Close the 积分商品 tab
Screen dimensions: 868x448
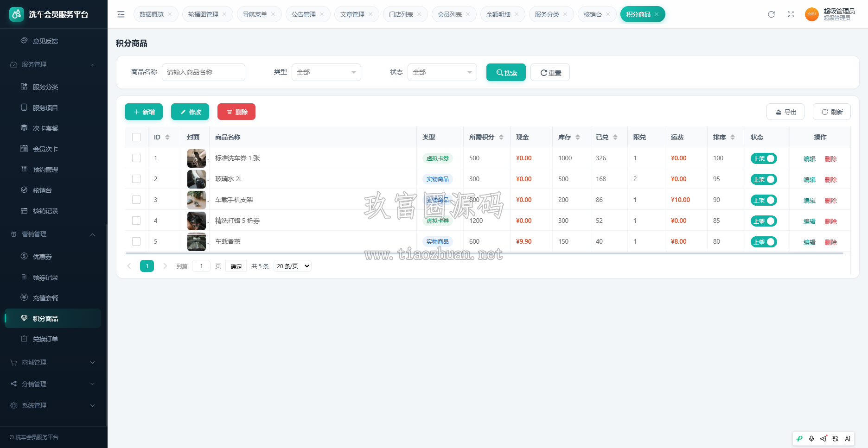tap(657, 14)
